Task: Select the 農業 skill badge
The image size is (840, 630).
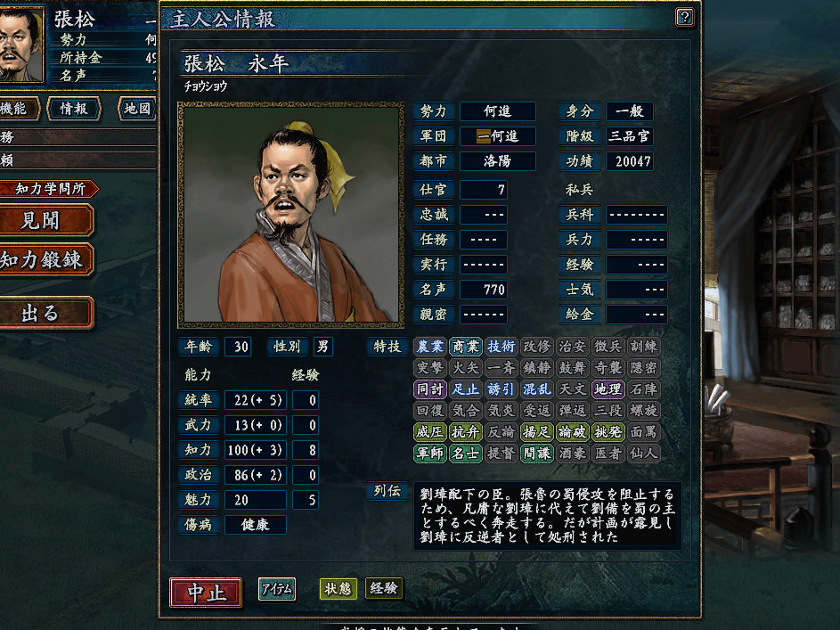Action: [430, 347]
